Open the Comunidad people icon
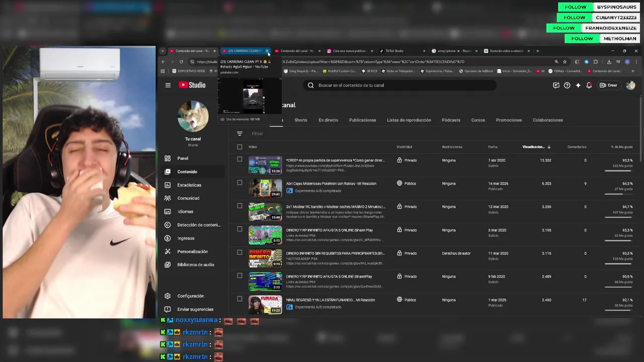 coord(168,198)
